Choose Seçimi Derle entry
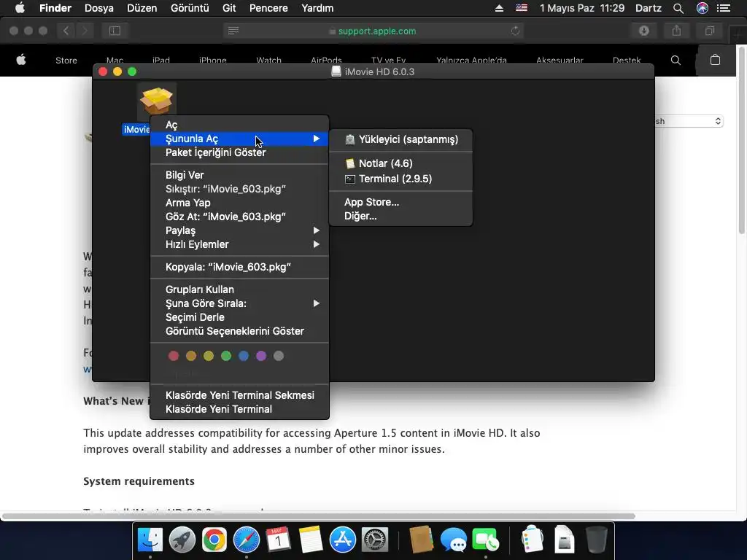The width and height of the screenshot is (747, 560). pos(239,317)
